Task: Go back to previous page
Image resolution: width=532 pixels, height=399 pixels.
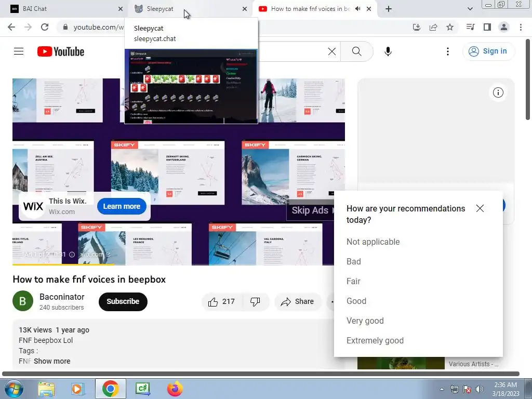Action: [11, 27]
